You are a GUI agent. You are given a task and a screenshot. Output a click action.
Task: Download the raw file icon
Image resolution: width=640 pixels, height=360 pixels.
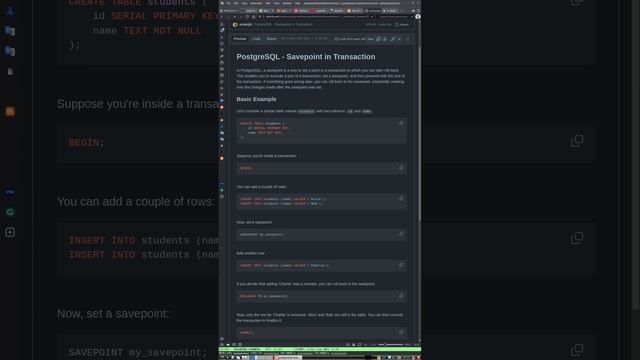(x=384, y=39)
